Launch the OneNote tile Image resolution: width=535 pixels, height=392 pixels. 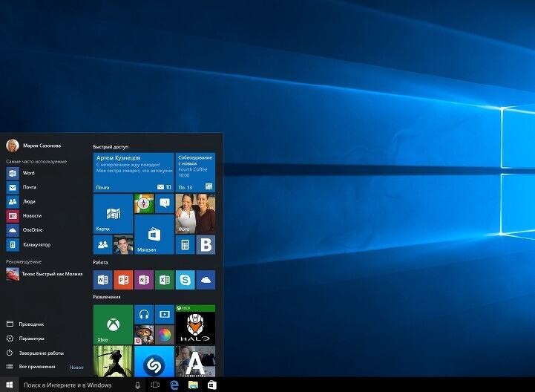click(144, 280)
